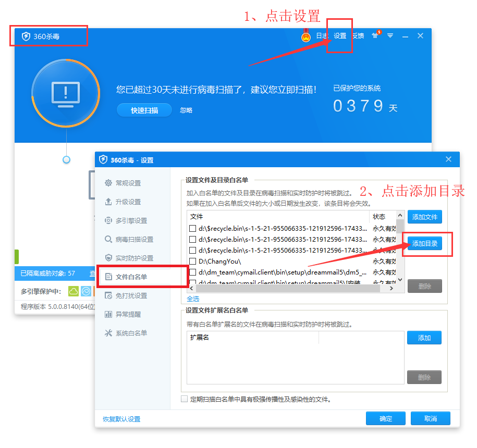
Task: Confirm settings with the 确定 button
Action: 386,418
